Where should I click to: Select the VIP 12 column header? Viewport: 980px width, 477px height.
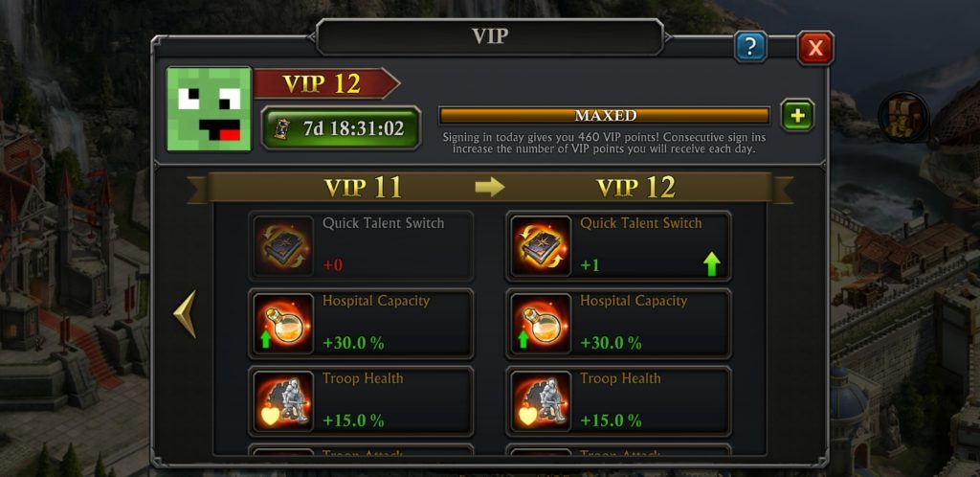636,188
